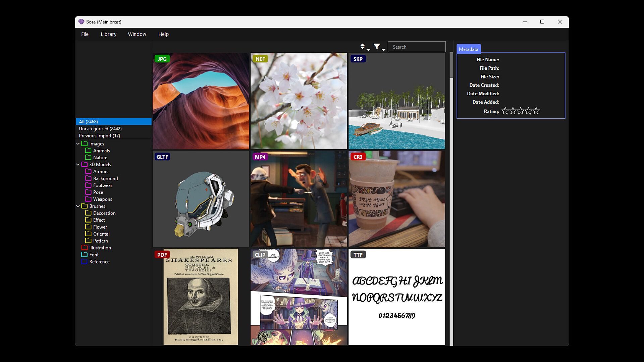644x362 pixels.
Task: Switch to the Metadata tab
Action: (468, 49)
